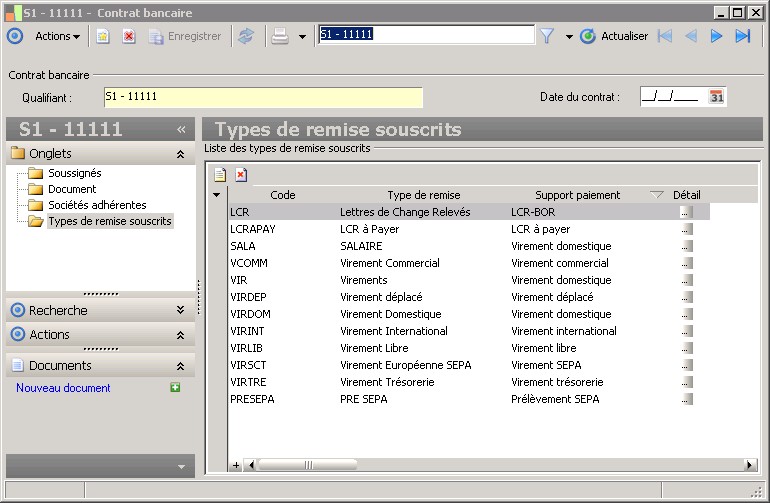The image size is (770, 503).
Task: Add a new remise type to the list
Action: tap(220, 175)
